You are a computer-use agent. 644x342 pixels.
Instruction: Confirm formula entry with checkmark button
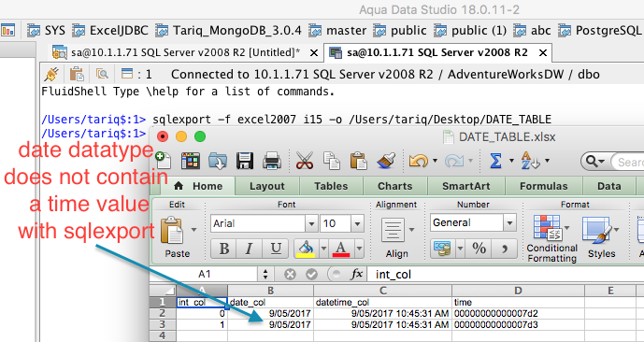click(x=312, y=274)
